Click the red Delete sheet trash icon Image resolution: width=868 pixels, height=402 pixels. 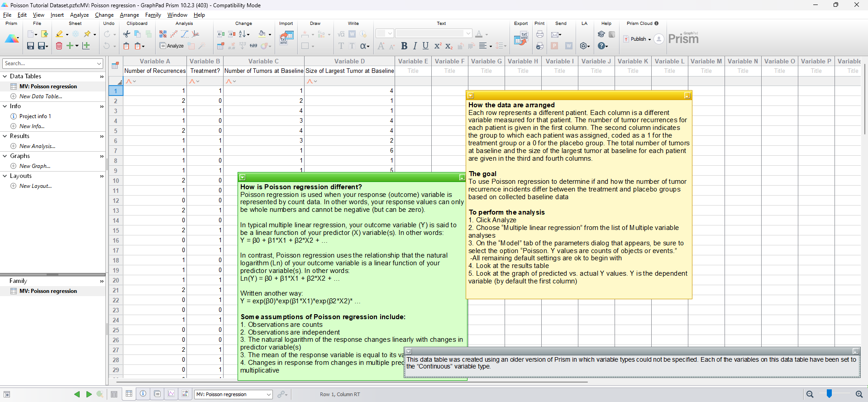pos(59,46)
